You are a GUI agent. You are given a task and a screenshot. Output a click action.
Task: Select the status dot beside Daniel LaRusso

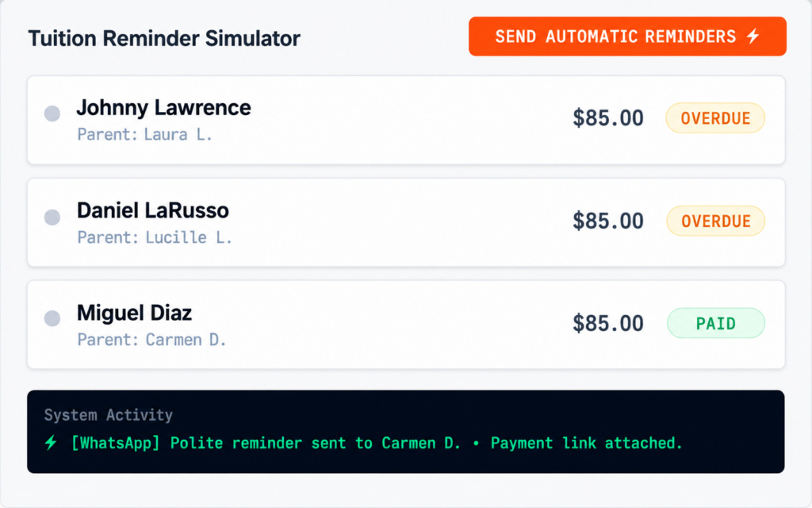(52, 217)
